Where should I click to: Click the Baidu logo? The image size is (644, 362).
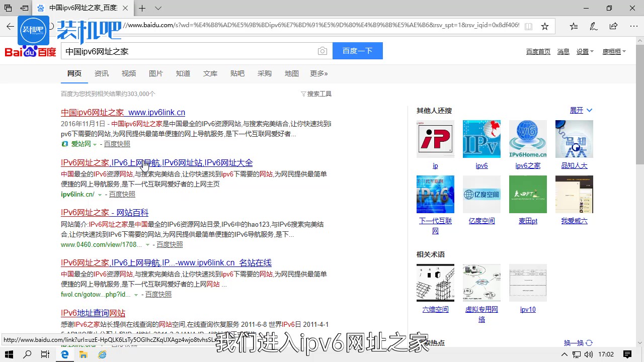click(29, 51)
